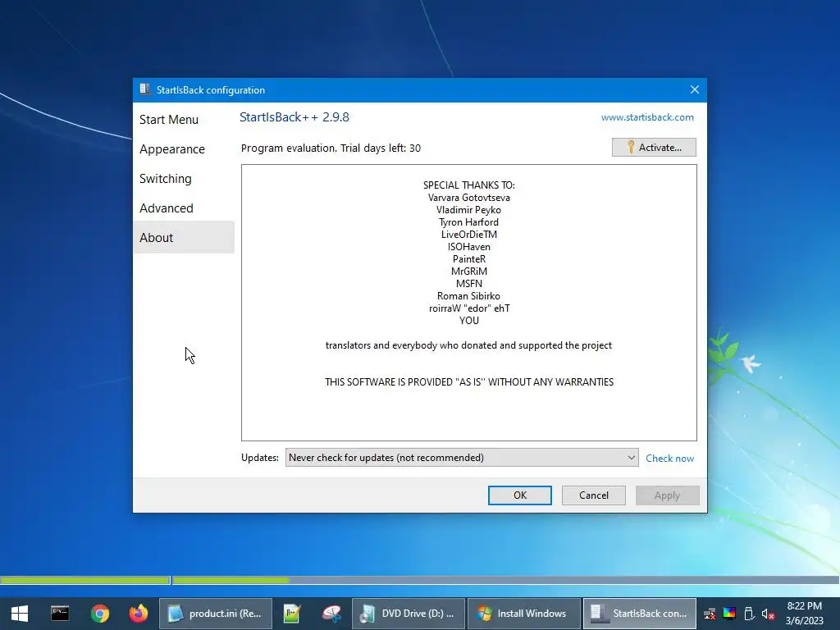Click the Apply button
840x630 pixels.
pyautogui.click(x=667, y=495)
